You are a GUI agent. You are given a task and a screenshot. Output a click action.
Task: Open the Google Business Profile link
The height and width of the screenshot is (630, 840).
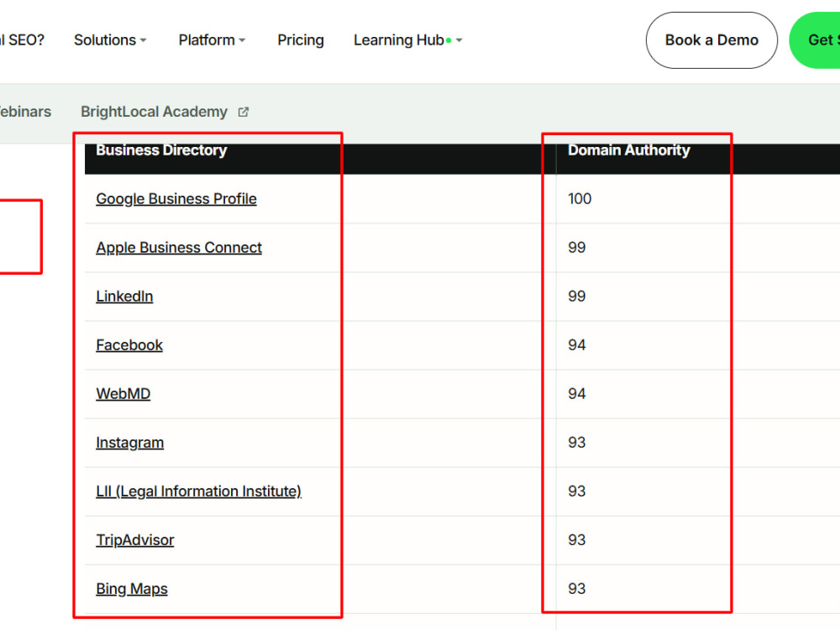tap(176, 199)
